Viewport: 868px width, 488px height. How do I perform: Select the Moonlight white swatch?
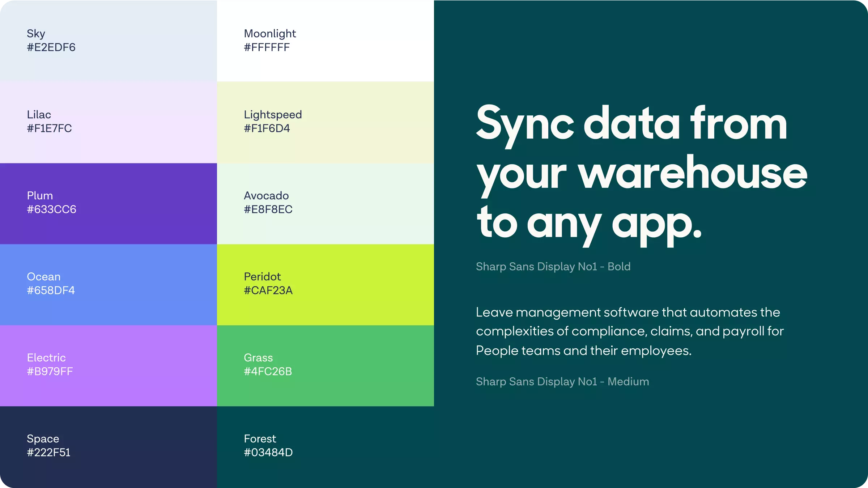click(325, 41)
